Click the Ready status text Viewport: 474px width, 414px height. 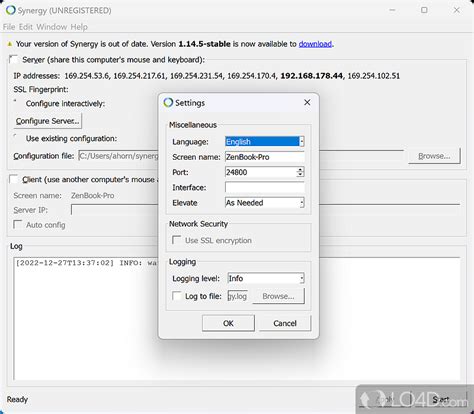coord(17,399)
